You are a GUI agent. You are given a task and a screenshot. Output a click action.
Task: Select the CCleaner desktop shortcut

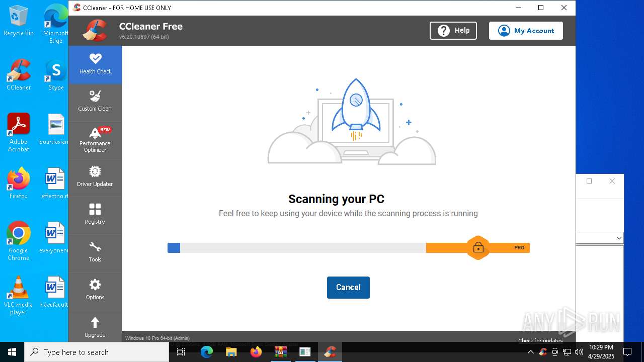[19, 75]
